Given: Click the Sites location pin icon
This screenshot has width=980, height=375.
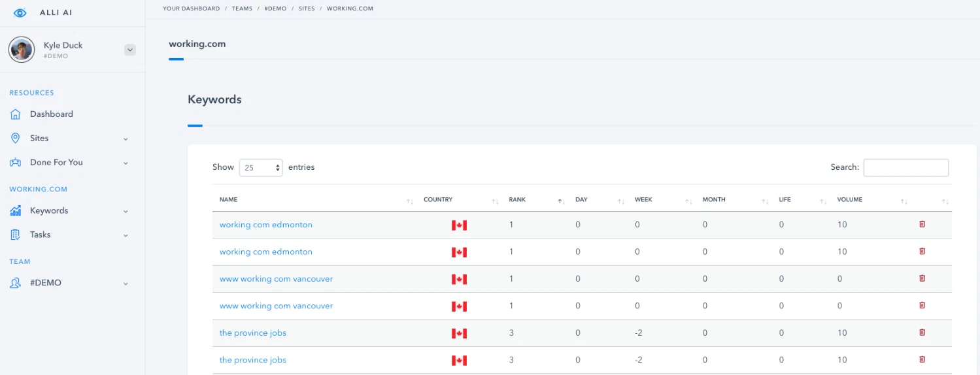Looking at the screenshot, I should (x=16, y=139).
